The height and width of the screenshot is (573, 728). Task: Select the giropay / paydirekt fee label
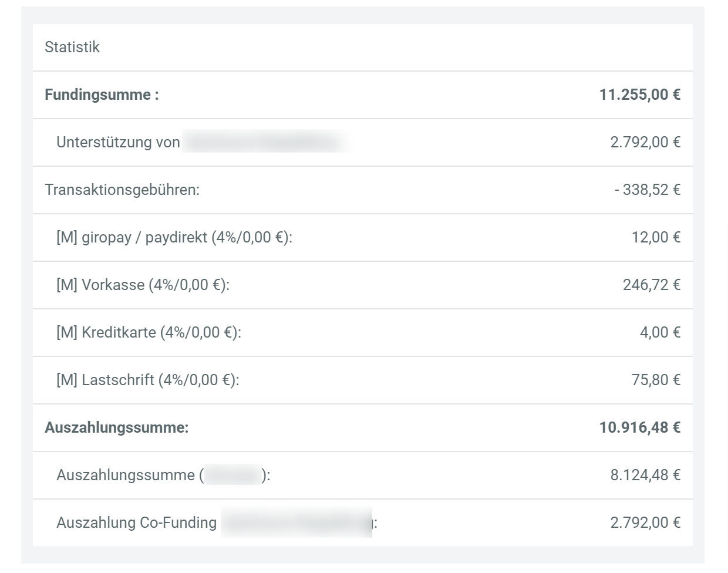(174, 237)
